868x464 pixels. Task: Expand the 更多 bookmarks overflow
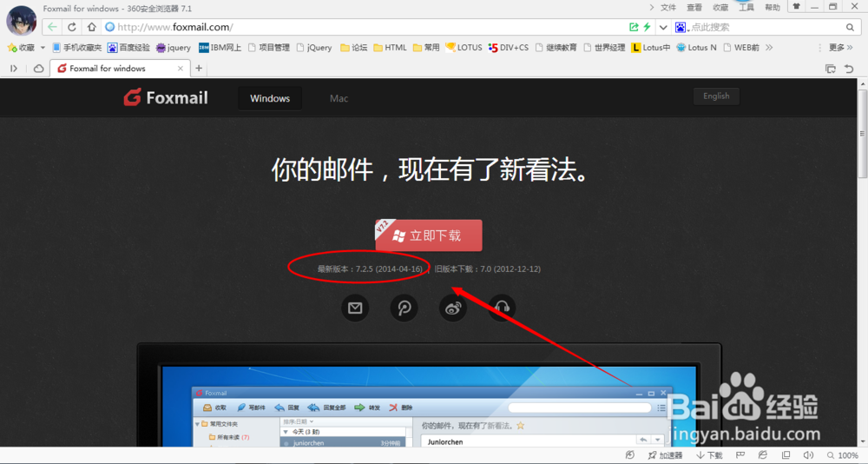(840, 48)
